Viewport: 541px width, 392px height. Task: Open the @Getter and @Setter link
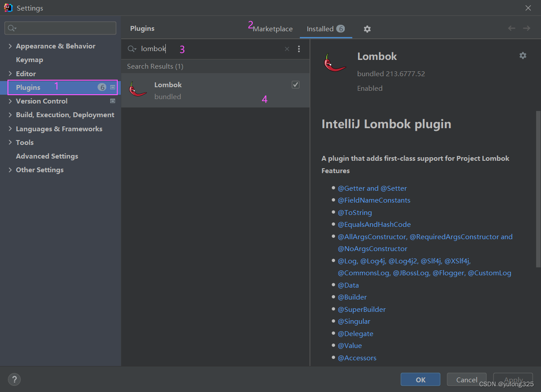[x=372, y=188]
